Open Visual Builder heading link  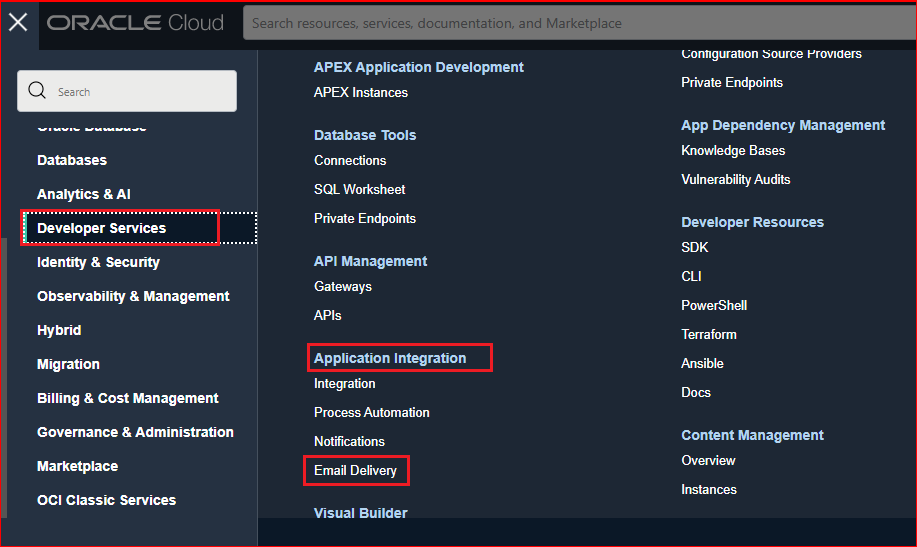pyautogui.click(x=360, y=513)
